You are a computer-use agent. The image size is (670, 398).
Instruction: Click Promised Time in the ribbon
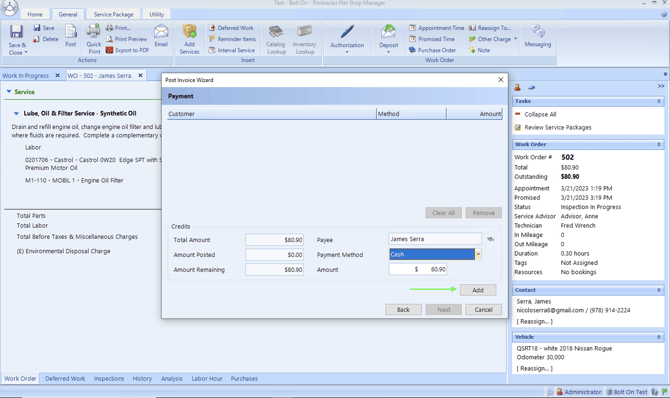(432, 39)
